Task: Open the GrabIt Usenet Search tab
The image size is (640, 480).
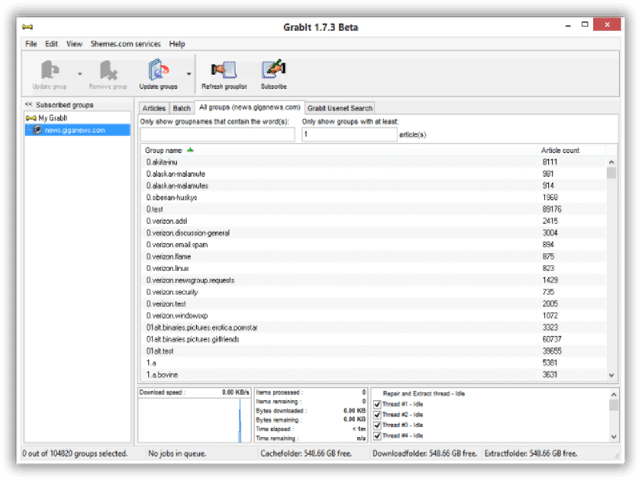Action: click(340, 108)
